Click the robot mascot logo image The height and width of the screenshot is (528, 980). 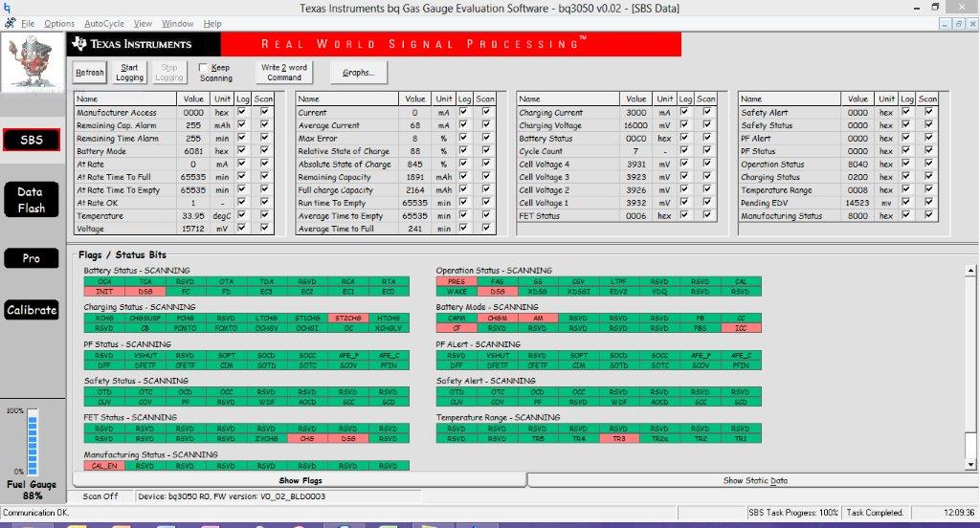point(33,62)
